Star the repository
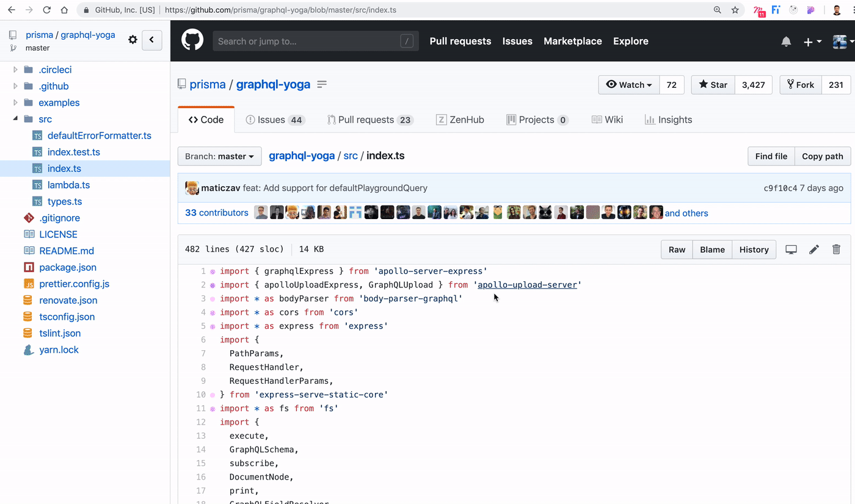This screenshot has width=855, height=504. tap(713, 85)
